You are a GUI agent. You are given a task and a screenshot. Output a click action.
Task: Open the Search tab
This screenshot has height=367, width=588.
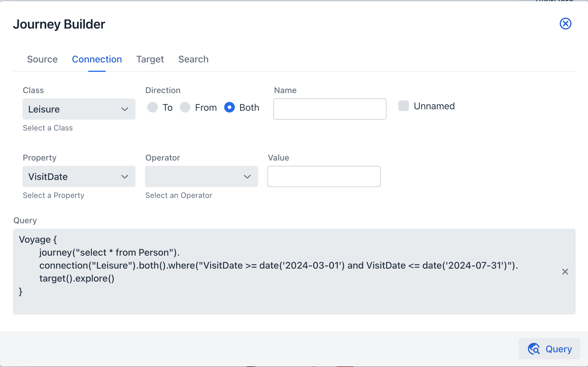[x=193, y=59]
